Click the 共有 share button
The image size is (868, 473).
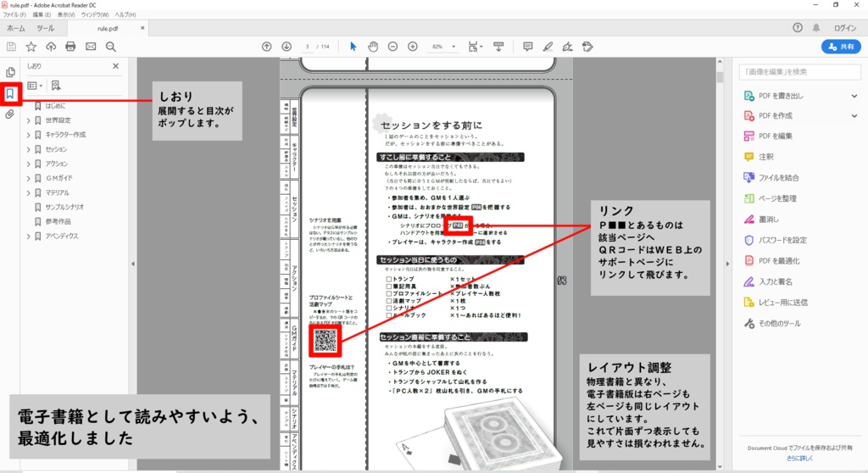pyautogui.click(x=841, y=47)
